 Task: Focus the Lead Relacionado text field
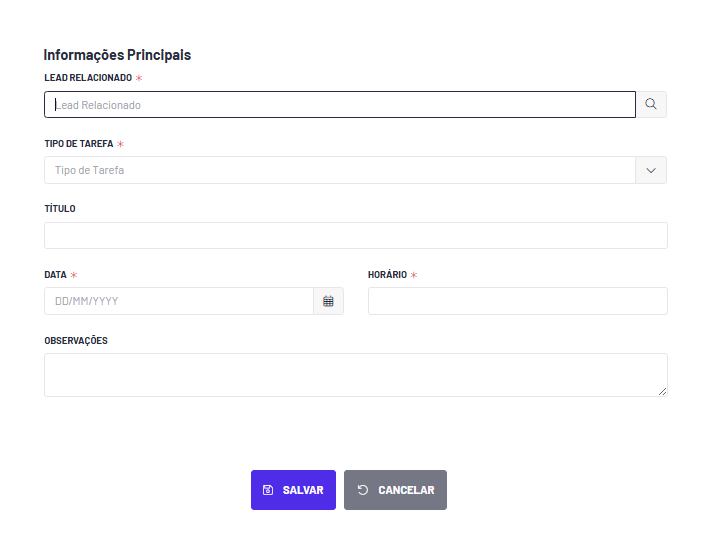tap(340, 104)
